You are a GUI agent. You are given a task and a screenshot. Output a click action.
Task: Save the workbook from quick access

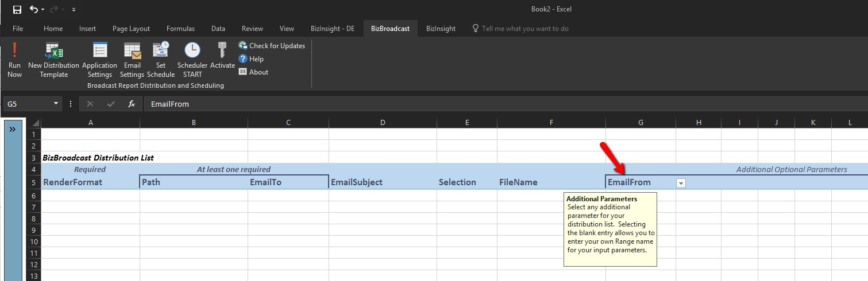pos(17,9)
